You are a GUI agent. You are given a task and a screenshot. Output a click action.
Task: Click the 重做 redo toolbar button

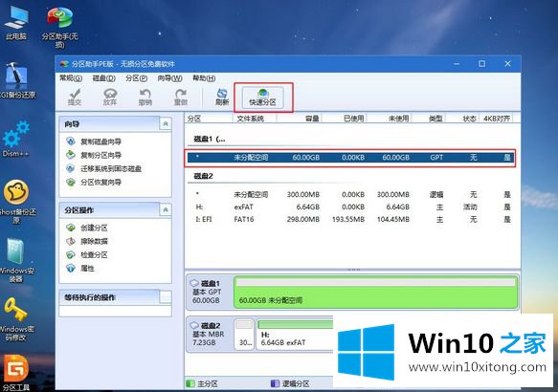click(x=181, y=97)
